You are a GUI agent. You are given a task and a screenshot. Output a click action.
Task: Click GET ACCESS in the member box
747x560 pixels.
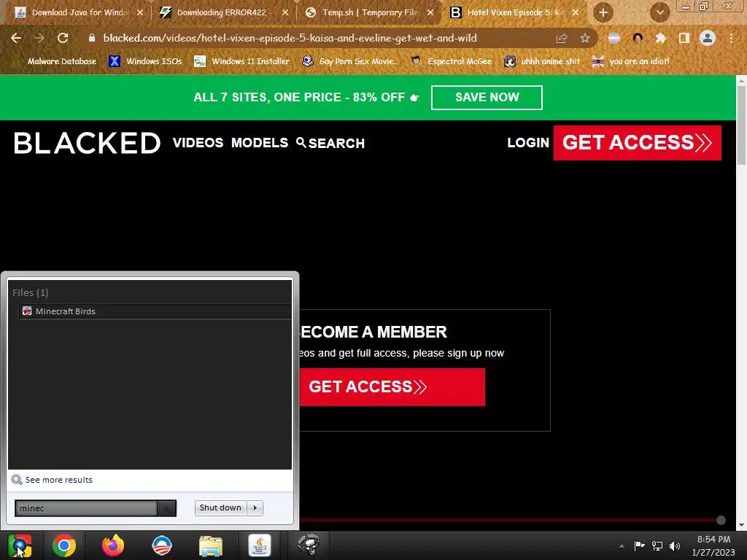(x=392, y=386)
